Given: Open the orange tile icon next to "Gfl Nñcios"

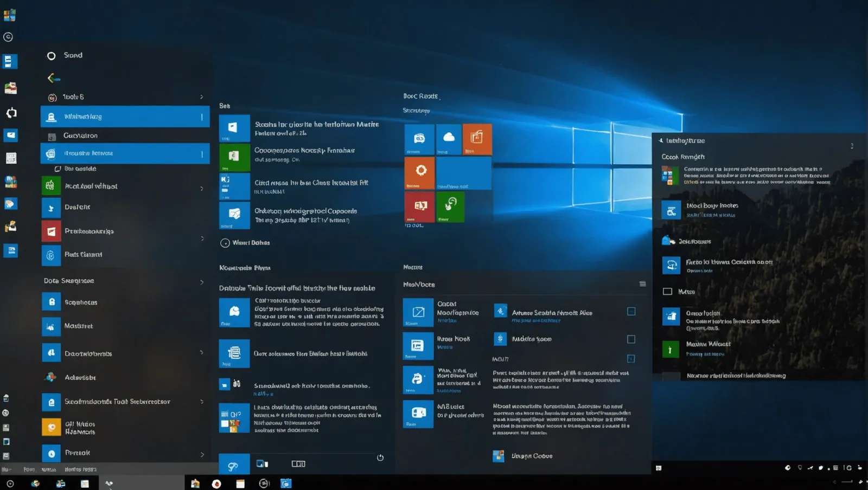Looking at the screenshot, I should coord(51,428).
